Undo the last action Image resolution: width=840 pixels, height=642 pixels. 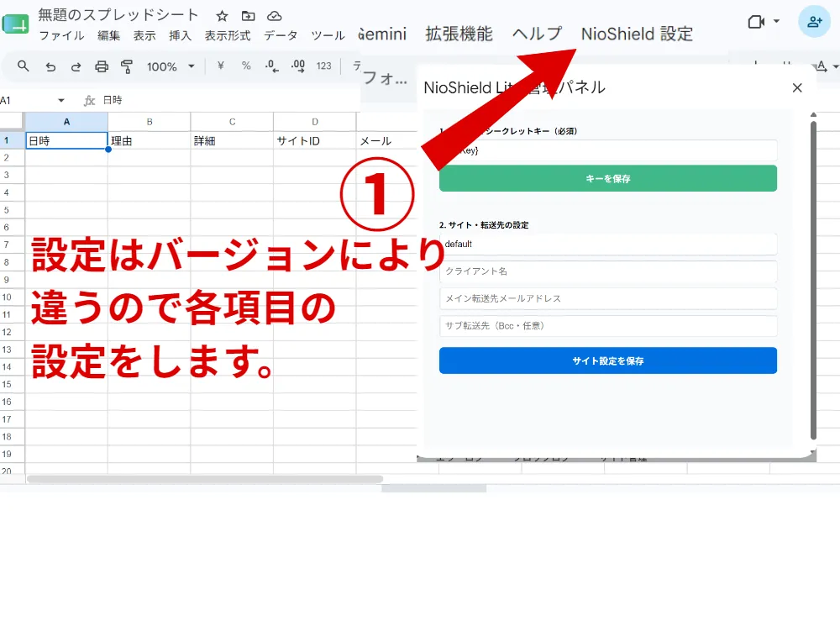point(50,66)
